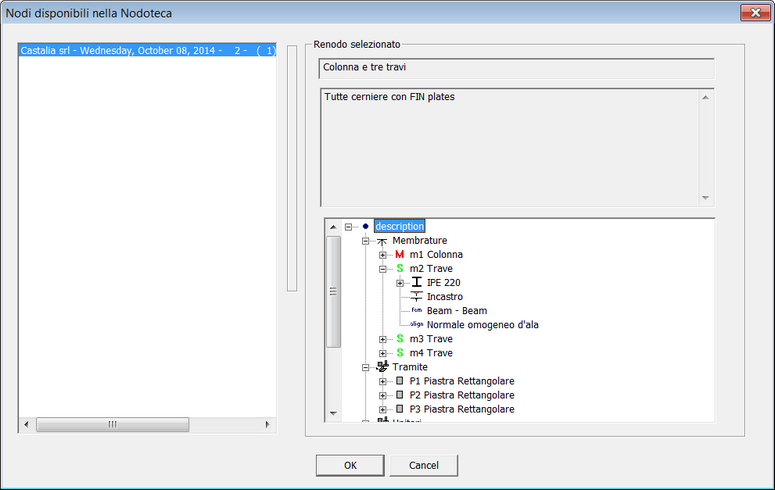
Task: Close the Nodoteca dialog window
Action: (x=755, y=13)
